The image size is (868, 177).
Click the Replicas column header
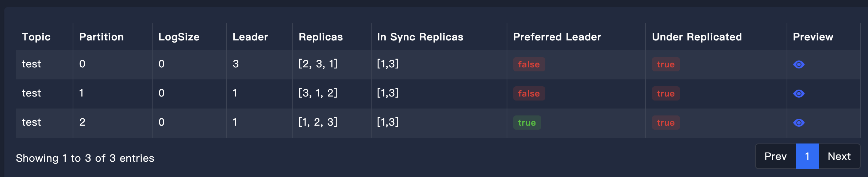pyautogui.click(x=321, y=37)
